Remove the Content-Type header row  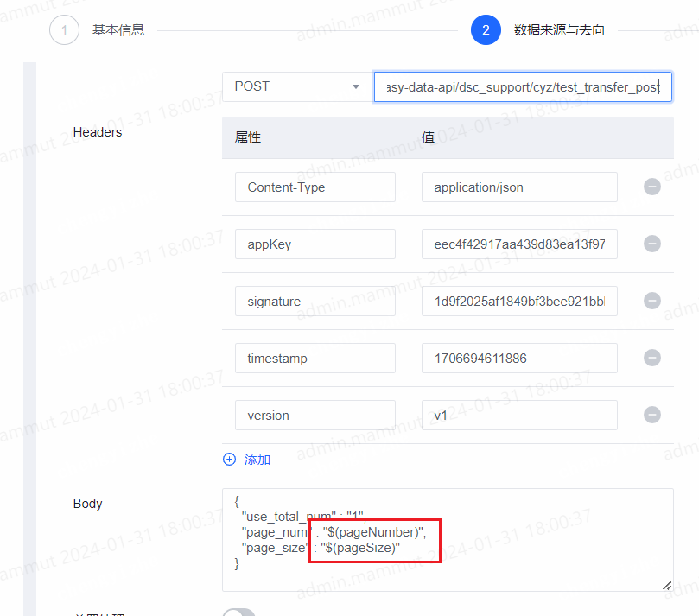[x=651, y=187]
